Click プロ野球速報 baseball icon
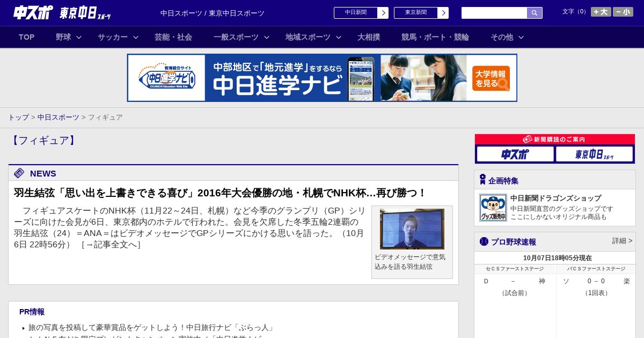Viewport: 644px width, 338px height. [x=484, y=241]
